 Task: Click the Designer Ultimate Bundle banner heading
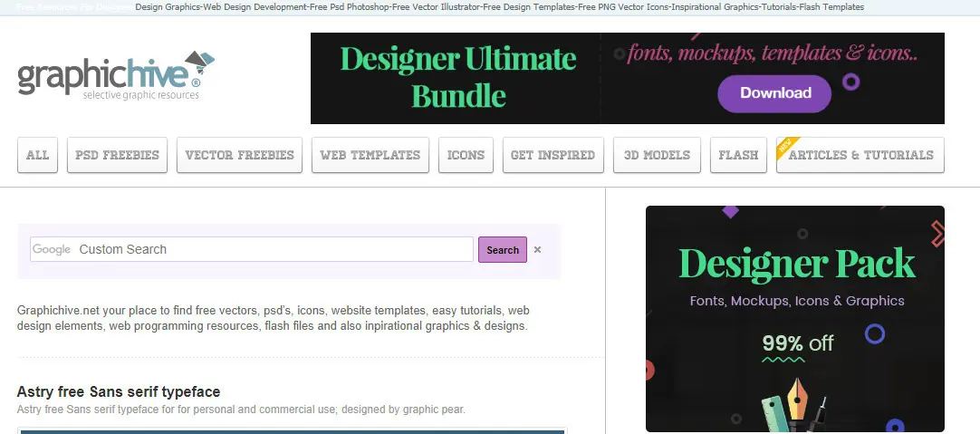pos(458,77)
